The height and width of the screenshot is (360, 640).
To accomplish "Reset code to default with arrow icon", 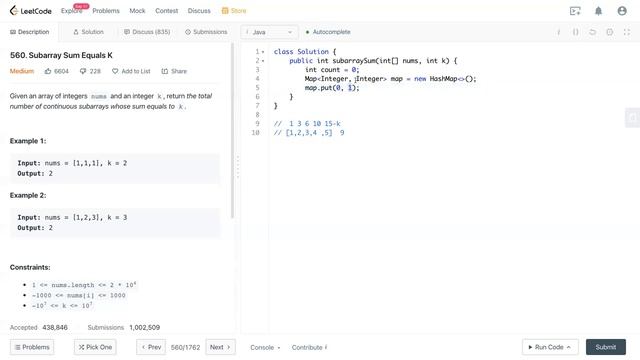I will click(592, 32).
